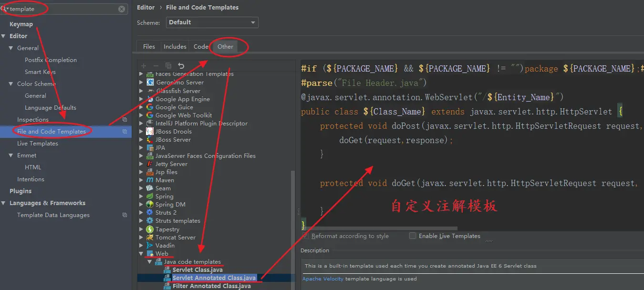Click the Spring DM icon
The height and width of the screenshot is (290, 644).
(x=150, y=204)
